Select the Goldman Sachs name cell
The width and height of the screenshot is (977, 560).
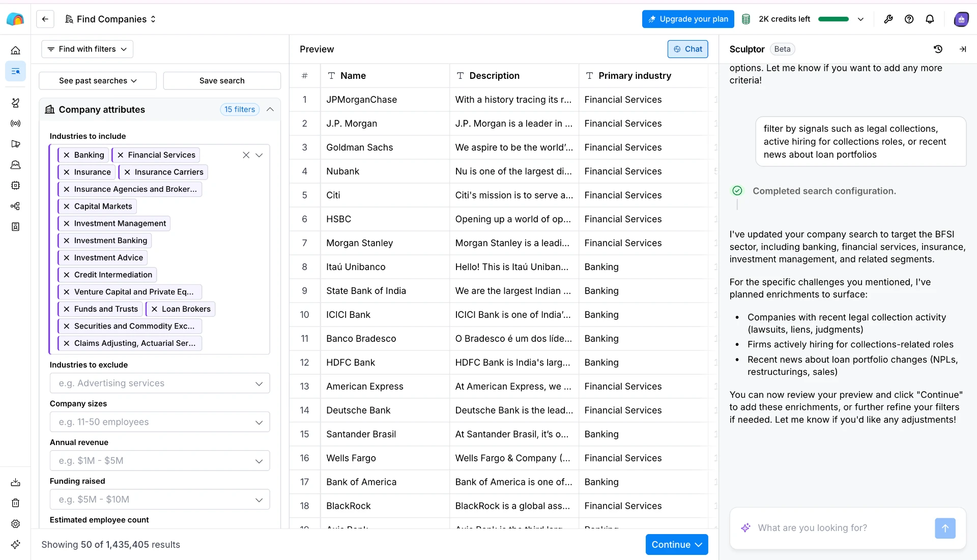point(385,148)
